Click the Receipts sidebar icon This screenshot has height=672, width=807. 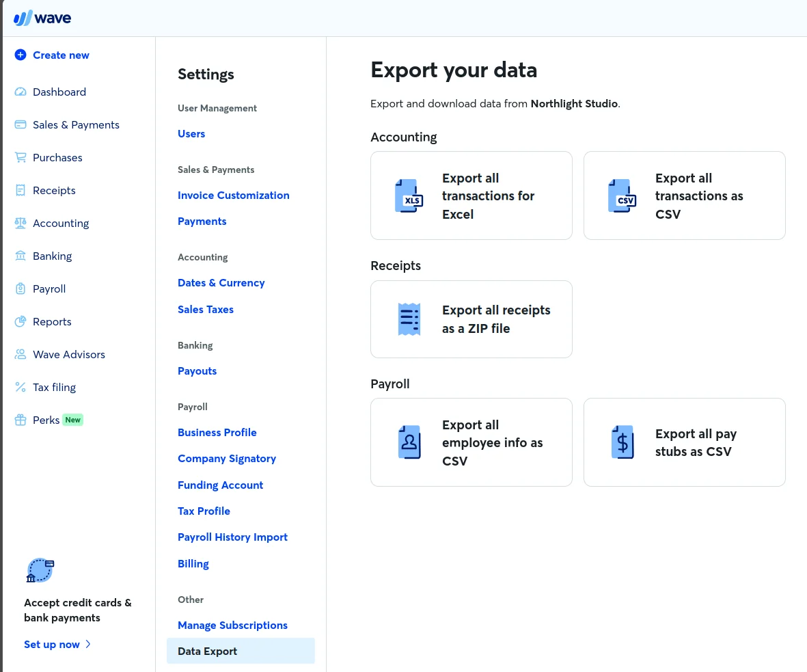pyautogui.click(x=20, y=191)
